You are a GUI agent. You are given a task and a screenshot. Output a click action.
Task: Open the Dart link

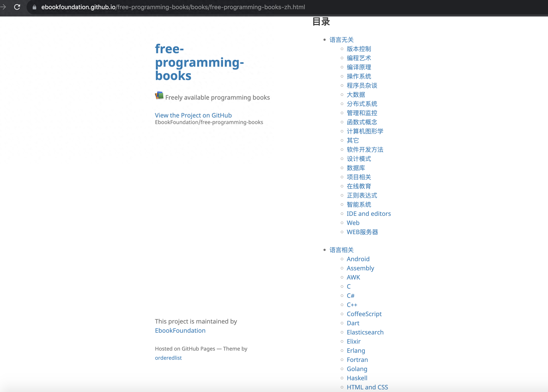click(x=353, y=323)
